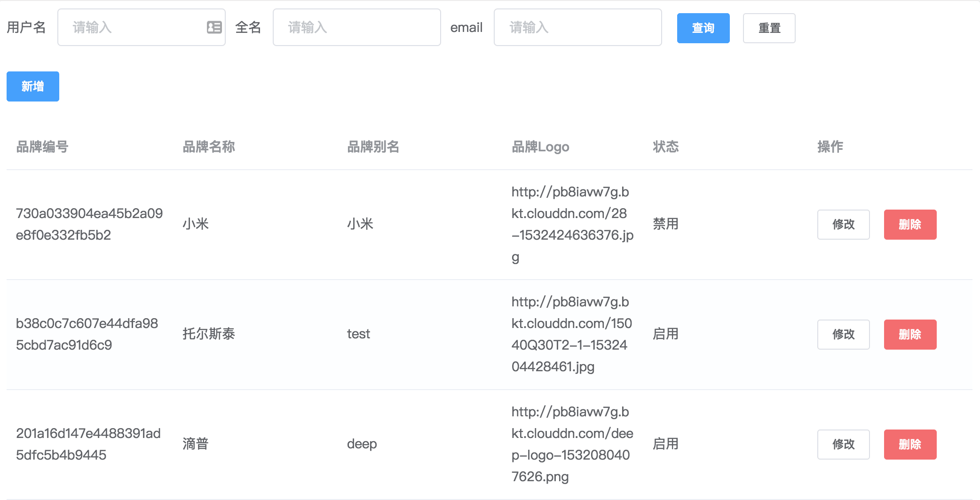980x500 pixels.
Task: Click 删除 for the 滴普 brand row
Action: pyautogui.click(x=909, y=444)
